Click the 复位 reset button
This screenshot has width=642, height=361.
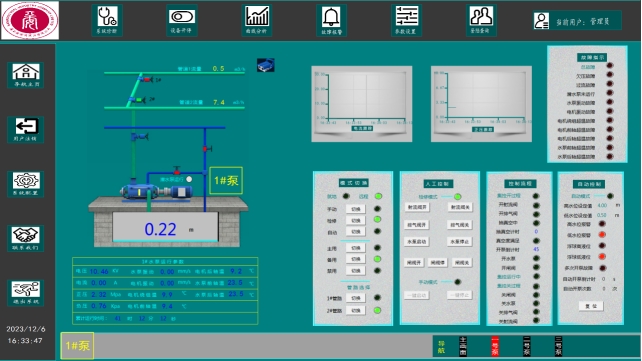tap(591, 306)
